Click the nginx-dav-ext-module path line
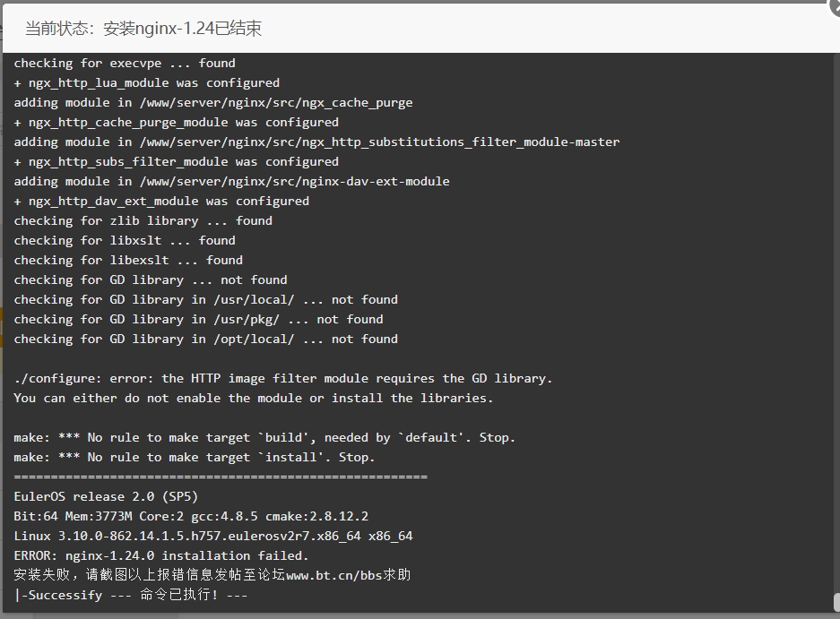Viewport: 840px width, 619px height. click(232, 182)
